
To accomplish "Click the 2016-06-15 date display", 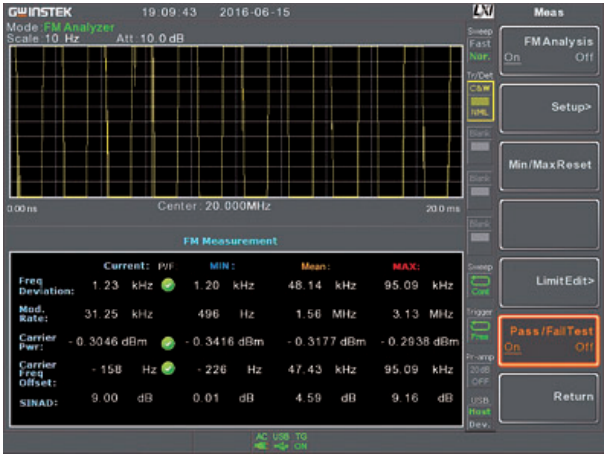I will 255,12.
